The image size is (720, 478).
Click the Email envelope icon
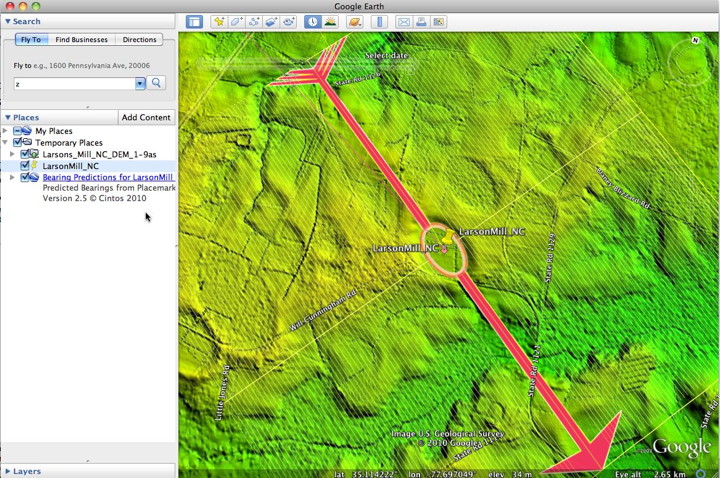point(403,21)
